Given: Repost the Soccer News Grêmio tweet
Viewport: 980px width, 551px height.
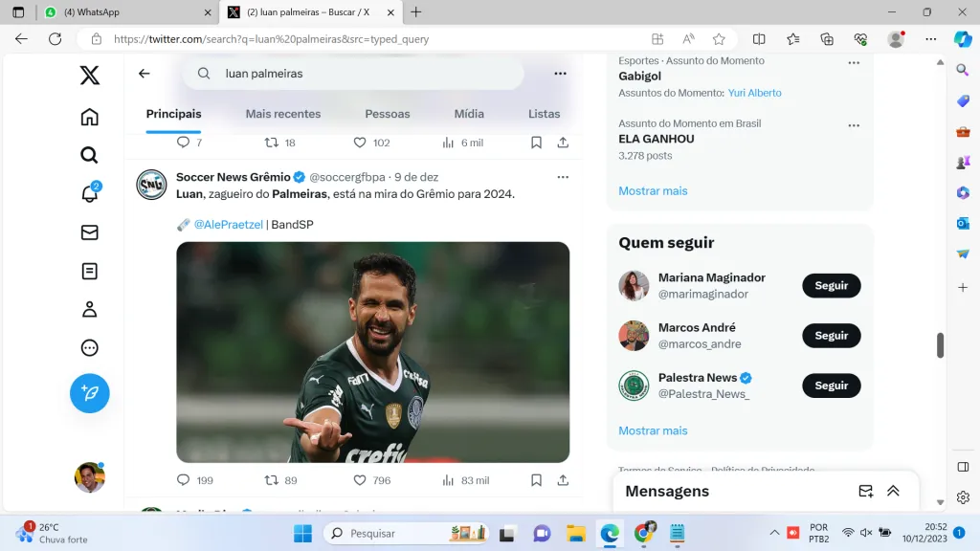Looking at the screenshot, I should pos(272,480).
